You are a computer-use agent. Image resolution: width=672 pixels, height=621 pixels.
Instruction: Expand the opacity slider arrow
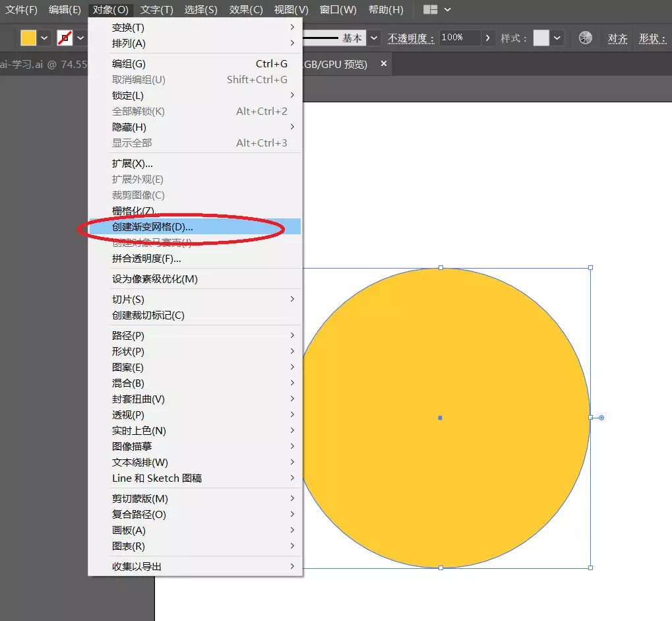(487, 38)
